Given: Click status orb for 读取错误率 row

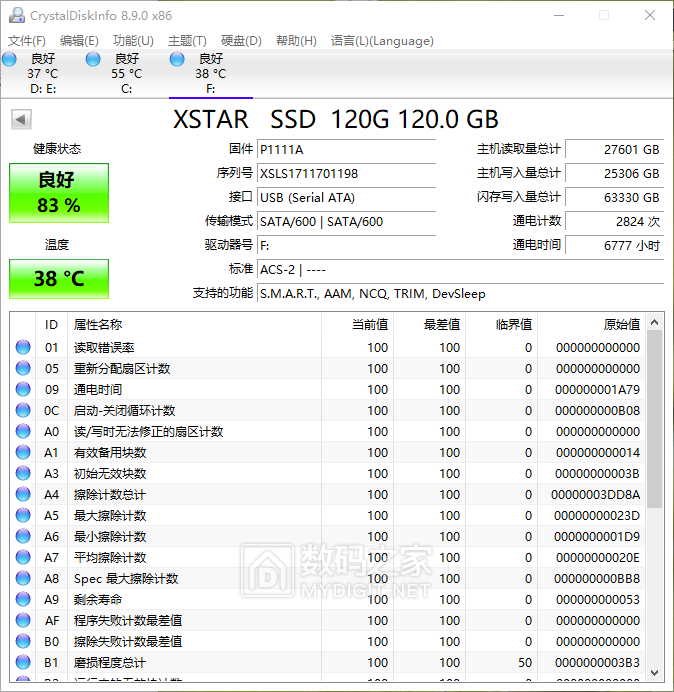Looking at the screenshot, I should point(23,348).
